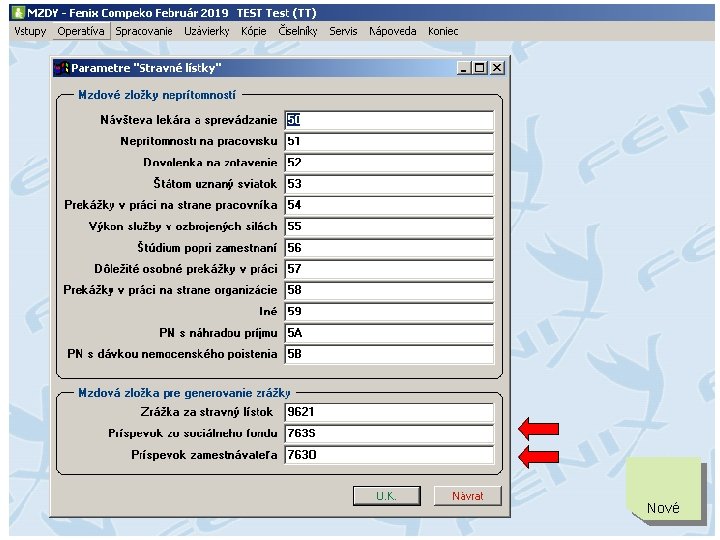Click the Dovolenka na zotavenie field
Viewport: 720px width, 540px height.
(389, 163)
